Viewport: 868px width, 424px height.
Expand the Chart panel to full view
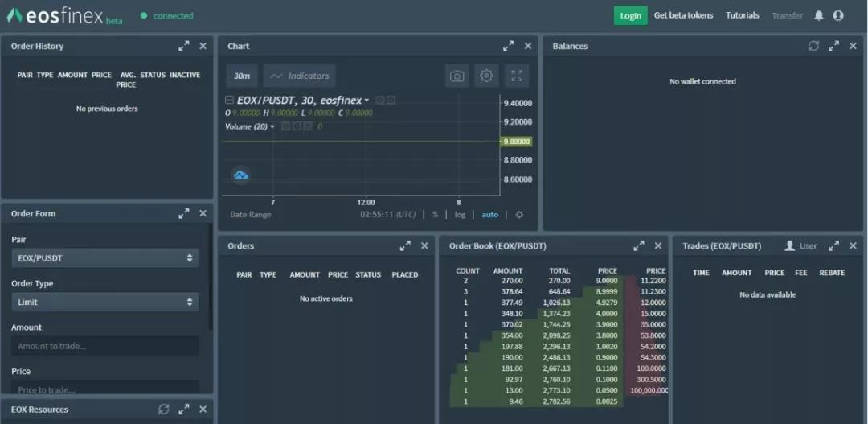[508, 46]
